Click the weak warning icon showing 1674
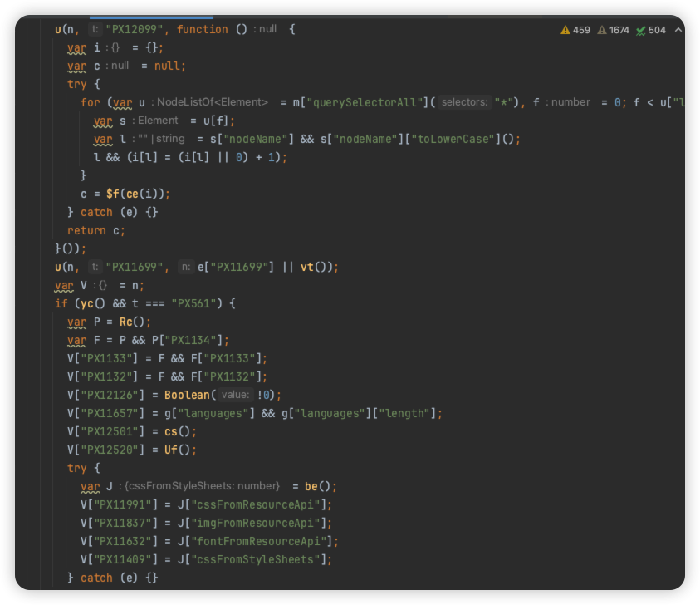 click(x=602, y=30)
